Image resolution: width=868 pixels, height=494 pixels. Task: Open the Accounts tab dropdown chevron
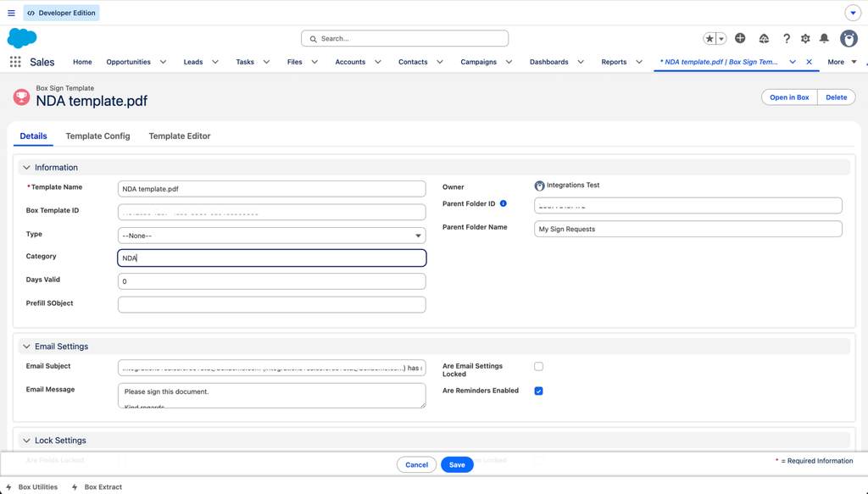[x=377, y=62]
